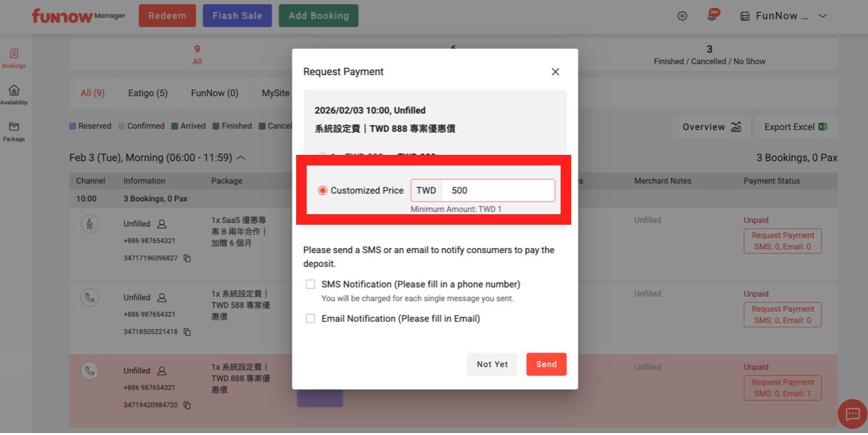Collapse the Feb 3 Morning section
Viewport: 868px width, 435px height.
click(x=241, y=158)
